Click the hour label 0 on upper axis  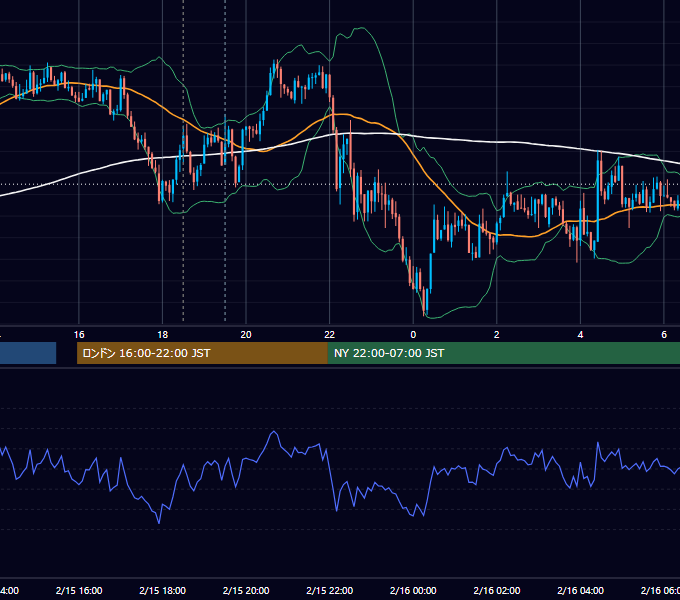[413, 335]
